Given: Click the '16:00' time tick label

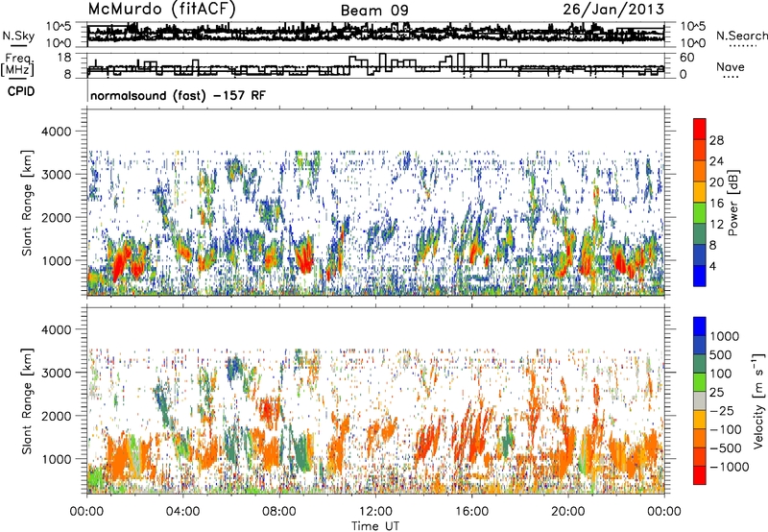Looking at the screenshot, I should click(471, 512).
